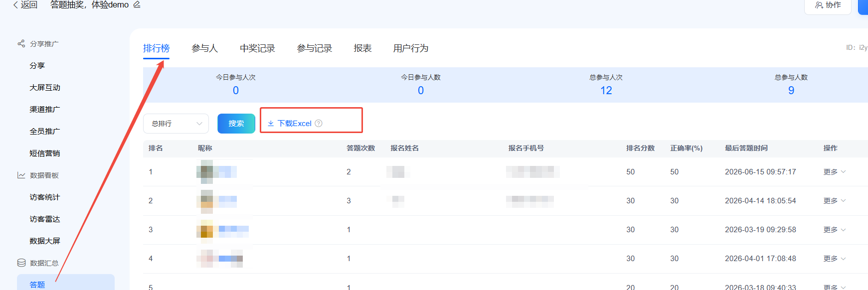Click the 正确率(%) column header

point(686,148)
